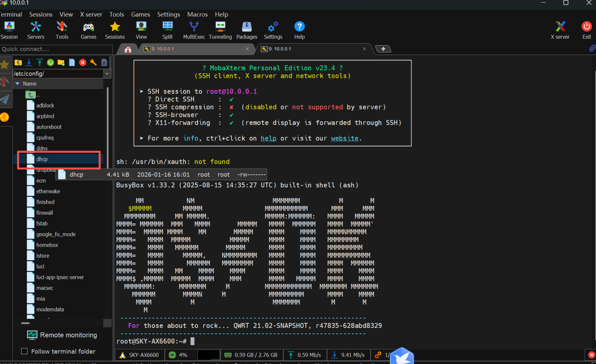Open the Packages manager
This screenshot has height=364, width=596.
tap(246, 30)
